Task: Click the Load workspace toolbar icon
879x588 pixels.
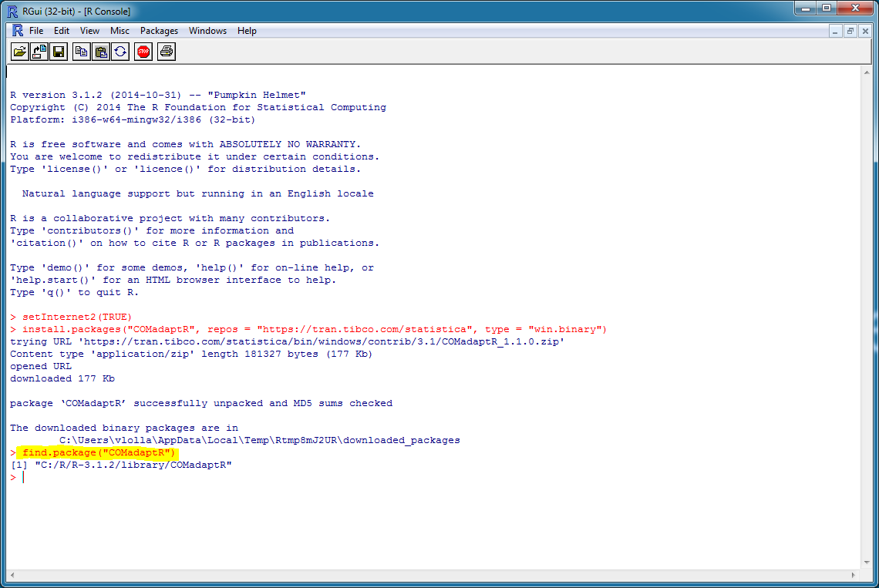Action: pos(39,52)
